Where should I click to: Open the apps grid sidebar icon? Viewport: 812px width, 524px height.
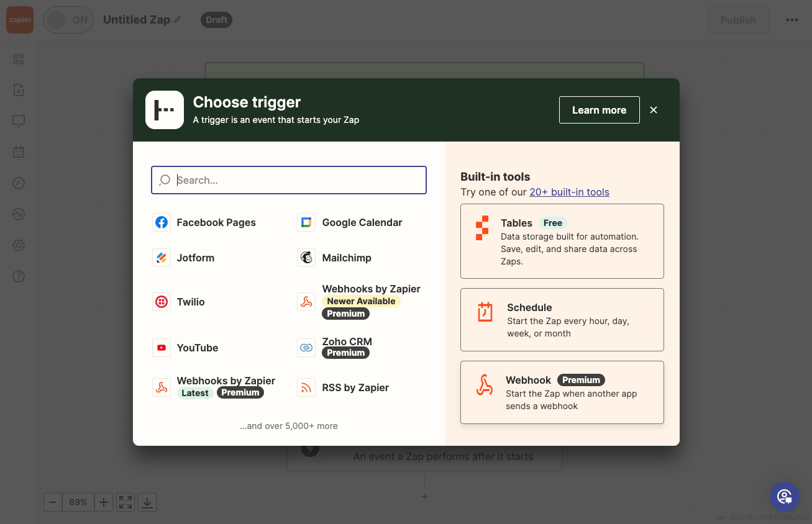point(19,59)
